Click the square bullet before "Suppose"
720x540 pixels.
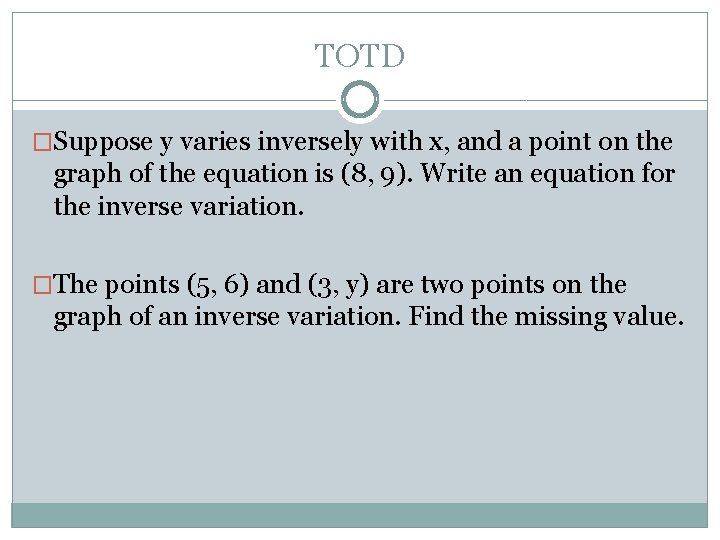pyautogui.click(x=42, y=142)
